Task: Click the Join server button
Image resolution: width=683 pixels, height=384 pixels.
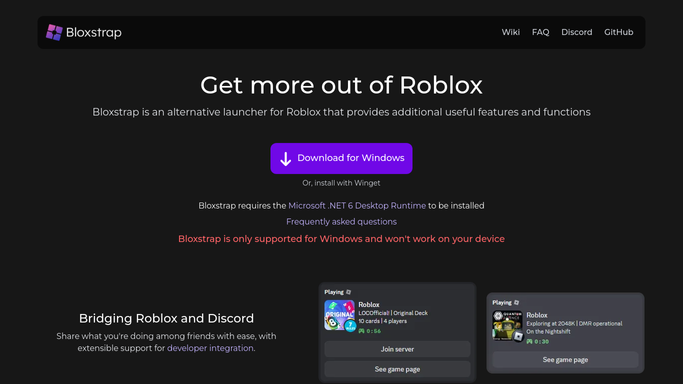Action: click(397, 349)
